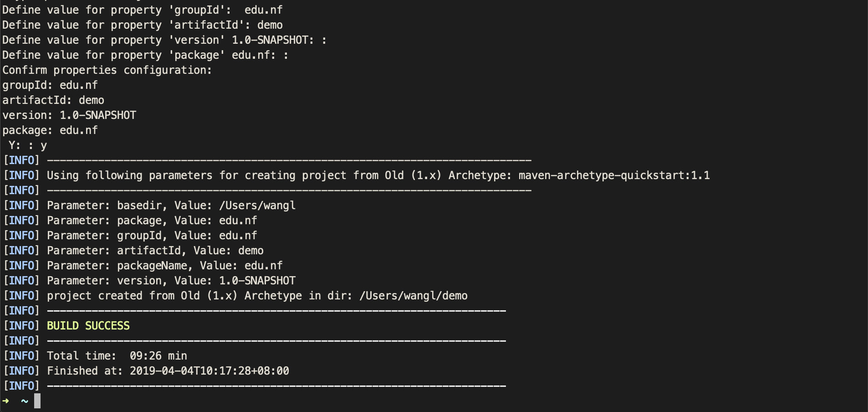Click the yellow BUILD SUCCESS text

click(x=88, y=326)
